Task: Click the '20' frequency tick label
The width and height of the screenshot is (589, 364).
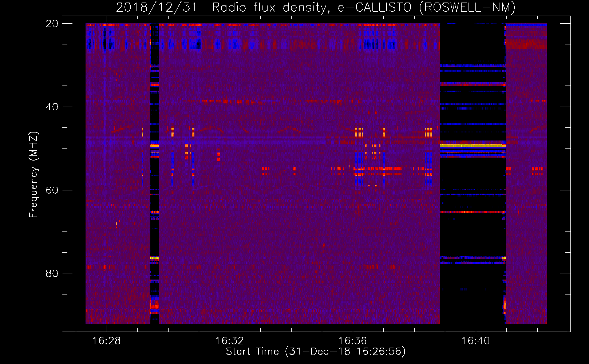Action: pyautogui.click(x=52, y=24)
